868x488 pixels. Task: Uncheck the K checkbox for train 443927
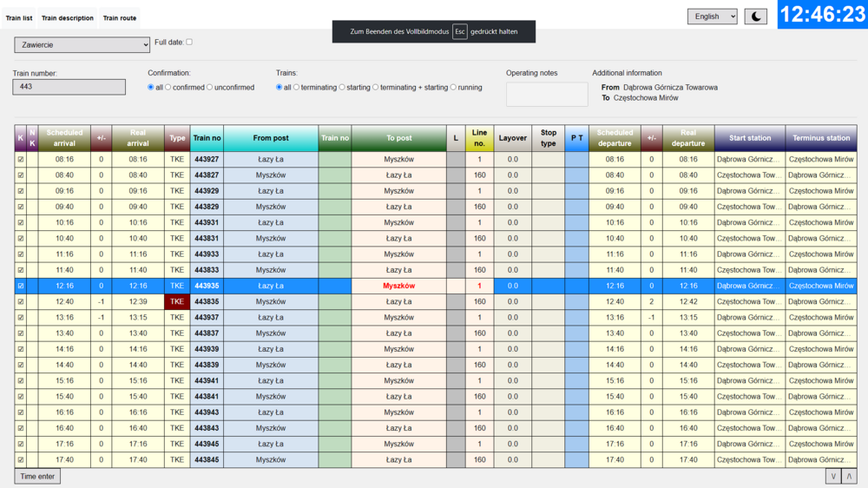pos(21,160)
